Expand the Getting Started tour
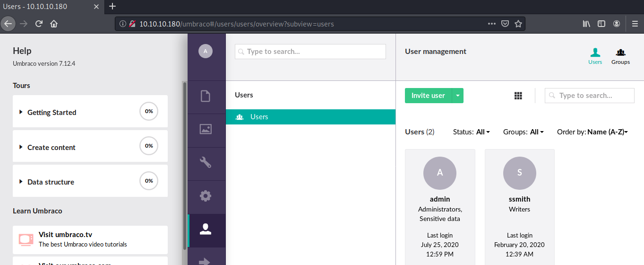 (52, 112)
